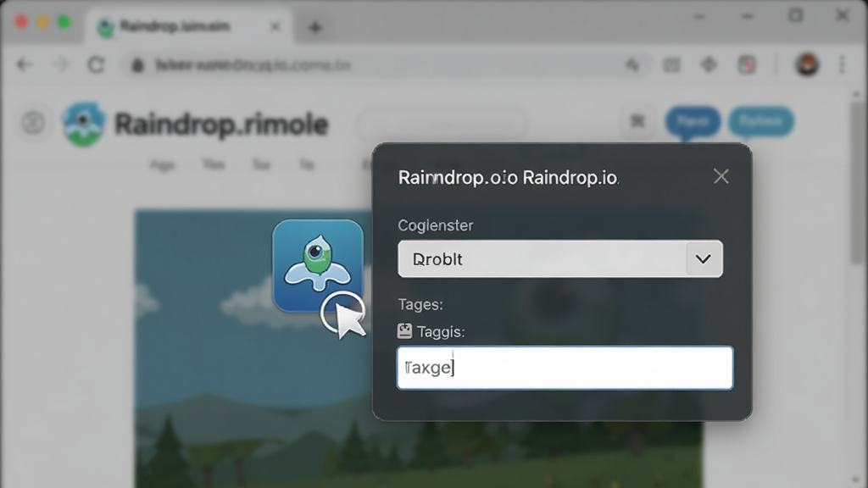This screenshot has height=488, width=868.
Task: Open the Drobit collection dropdown
Action: [x=560, y=259]
